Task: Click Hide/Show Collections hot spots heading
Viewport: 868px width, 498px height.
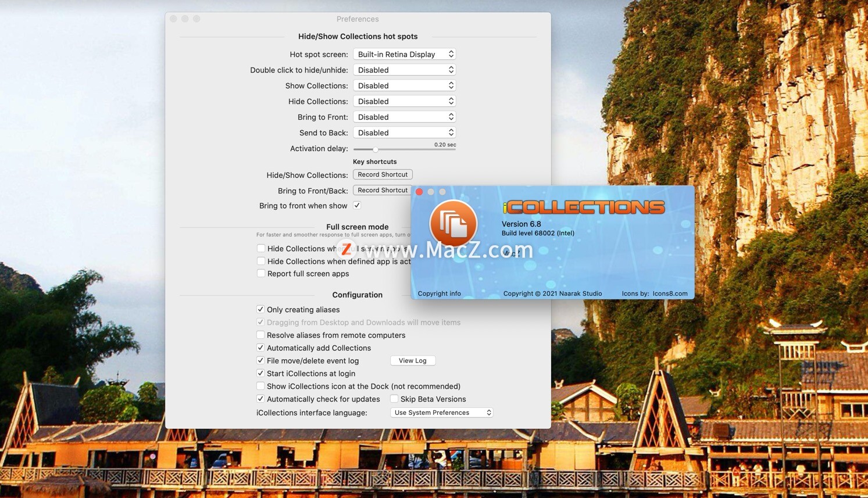Action: (358, 36)
